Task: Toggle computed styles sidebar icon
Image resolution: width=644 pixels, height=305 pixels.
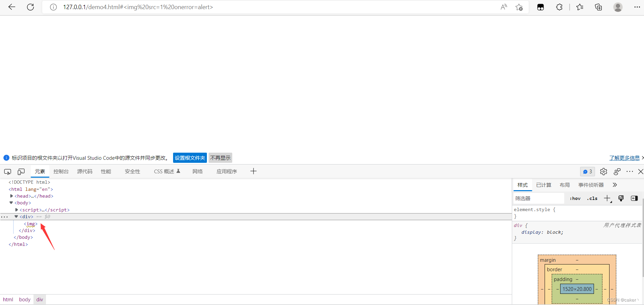Action: pyautogui.click(x=634, y=199)
